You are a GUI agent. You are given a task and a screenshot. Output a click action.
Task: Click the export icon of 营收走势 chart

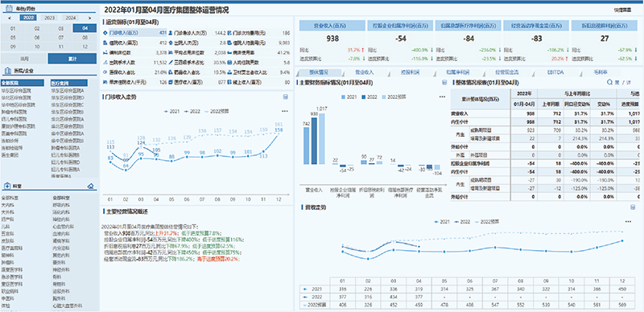(x=633, y=207)
